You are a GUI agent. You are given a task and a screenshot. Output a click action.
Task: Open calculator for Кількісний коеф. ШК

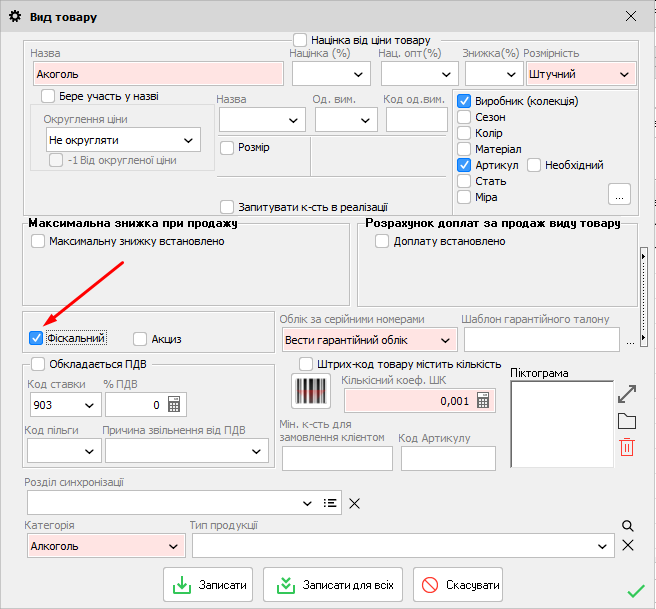pyautogui.click(x=484, y=401)
